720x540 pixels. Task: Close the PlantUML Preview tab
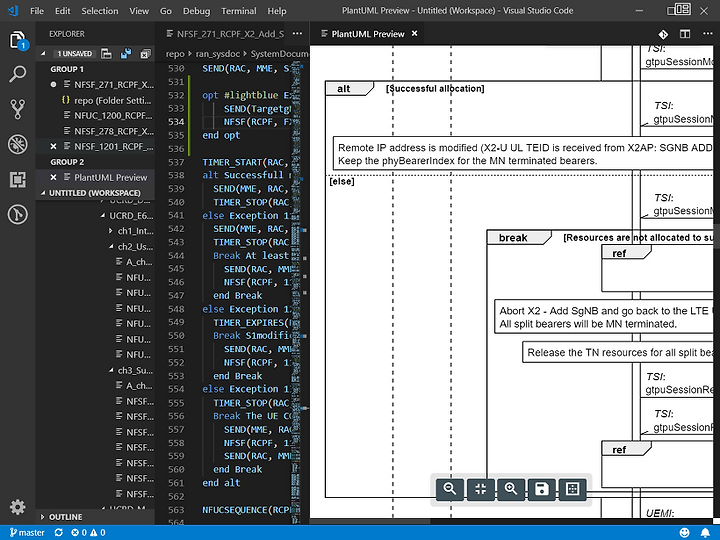(x=414, y=34)
